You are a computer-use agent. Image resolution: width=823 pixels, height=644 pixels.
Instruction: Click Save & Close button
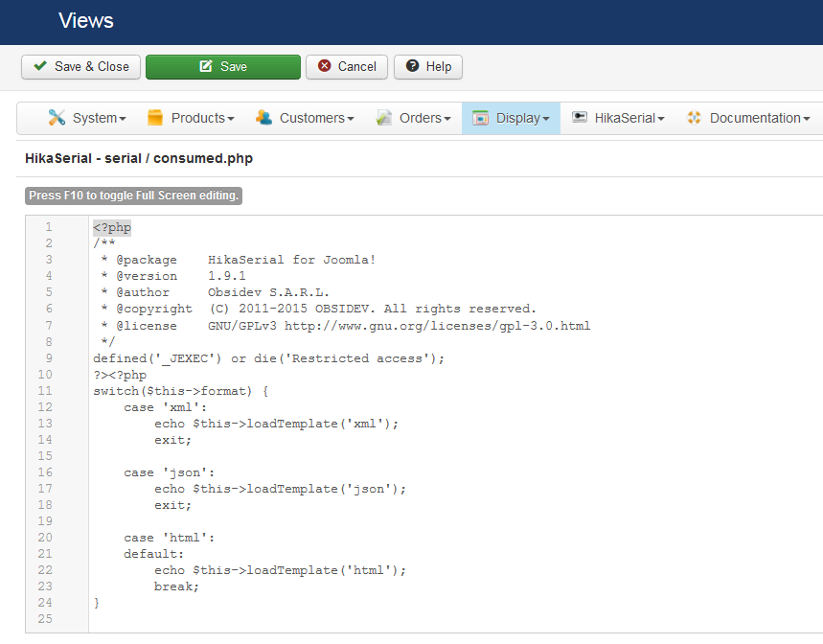[81, 66]
